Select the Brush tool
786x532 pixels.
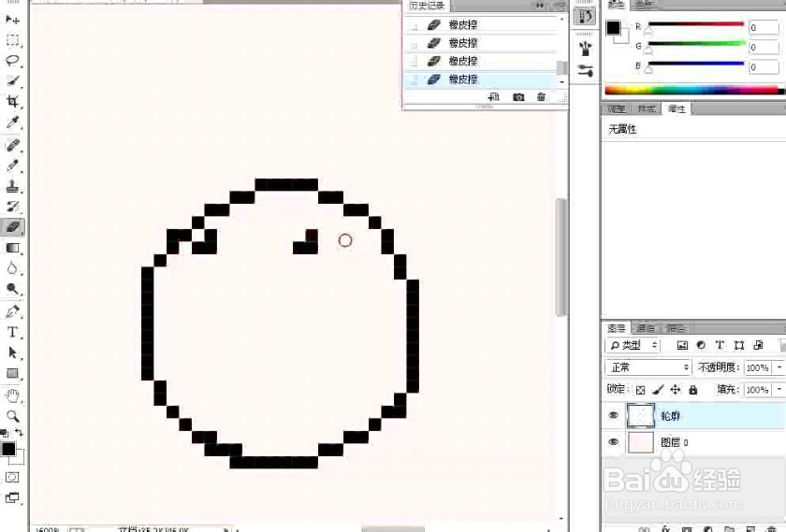[12, 165]
